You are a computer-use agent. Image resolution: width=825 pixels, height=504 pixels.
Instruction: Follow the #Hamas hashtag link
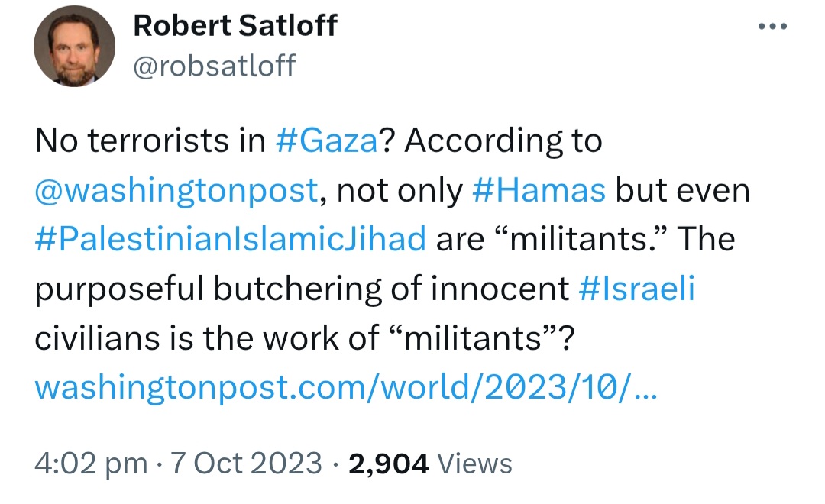click(x=539, y=190)
